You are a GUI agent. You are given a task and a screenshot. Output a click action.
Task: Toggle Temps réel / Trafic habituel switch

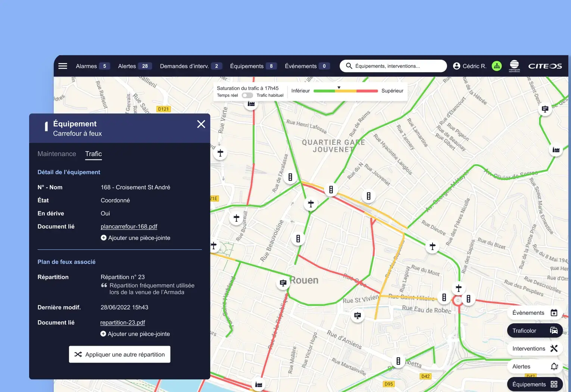(247, 95)
